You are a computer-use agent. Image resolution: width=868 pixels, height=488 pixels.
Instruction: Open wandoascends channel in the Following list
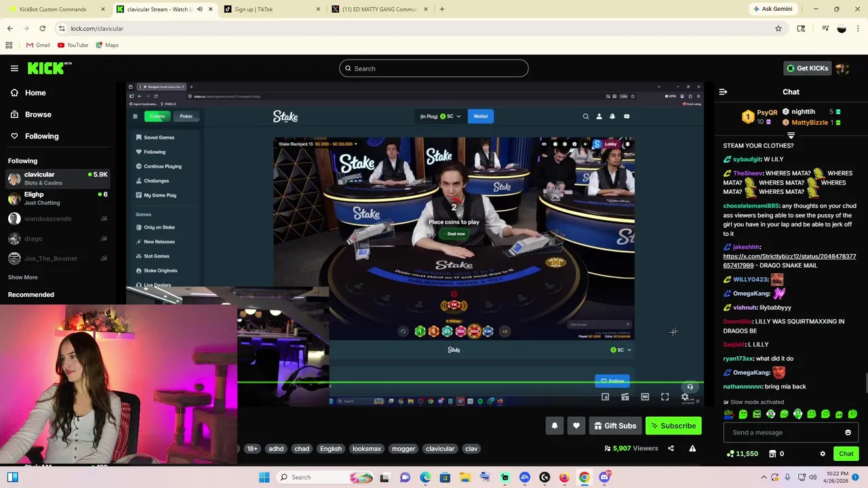click(x=58, y=218)
